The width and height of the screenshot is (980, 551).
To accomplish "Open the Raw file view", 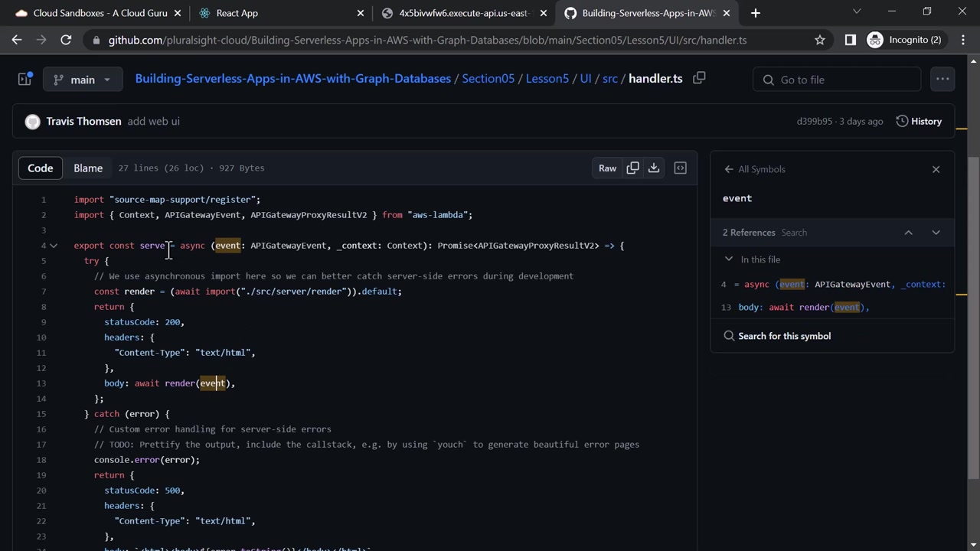I will click(607, 168).
